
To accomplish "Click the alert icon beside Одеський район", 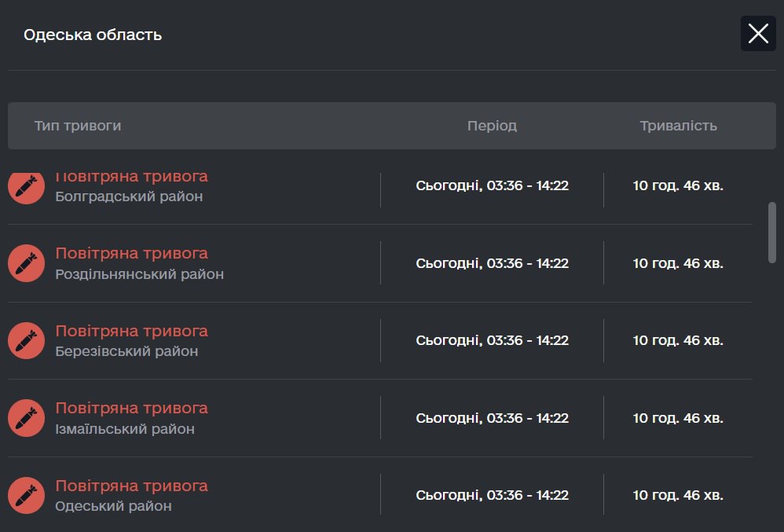I will [26, 495].
